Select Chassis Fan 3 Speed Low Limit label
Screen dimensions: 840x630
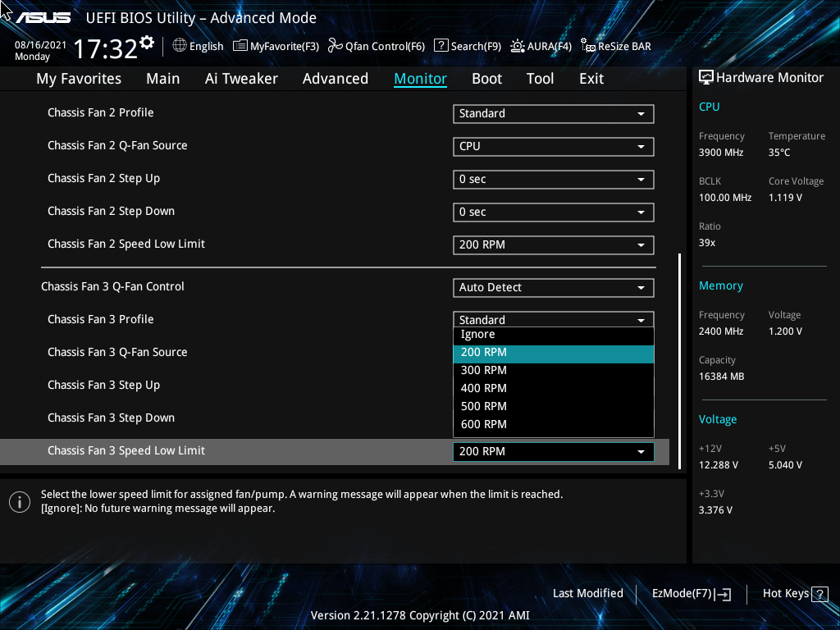point(126,451)
